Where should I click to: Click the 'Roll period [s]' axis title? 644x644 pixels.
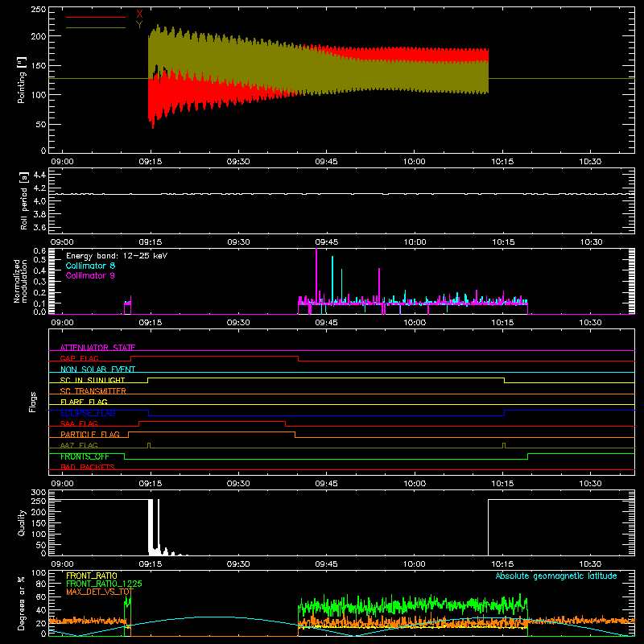click(24, 200)
